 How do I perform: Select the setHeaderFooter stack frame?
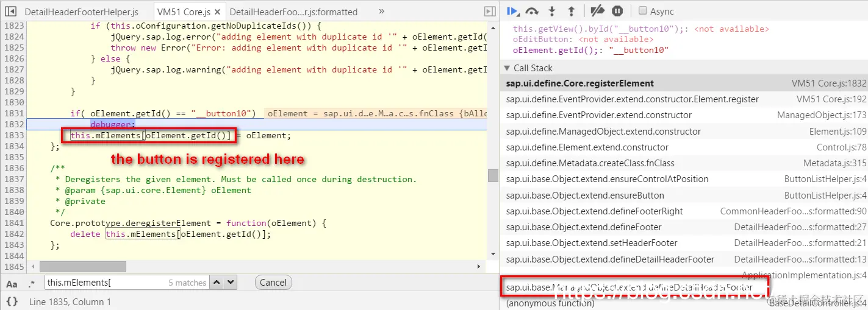684,243
